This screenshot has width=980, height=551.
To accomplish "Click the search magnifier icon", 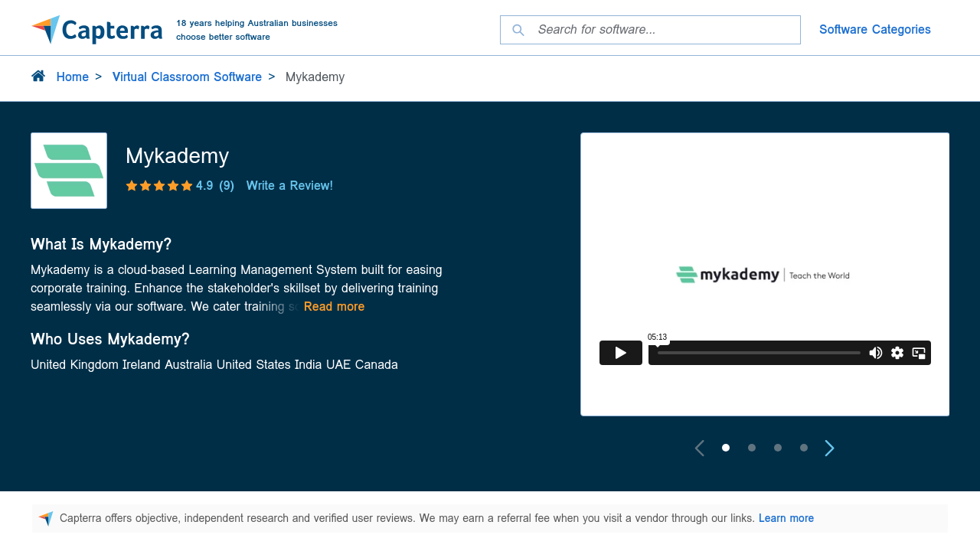I will [518, 30].
